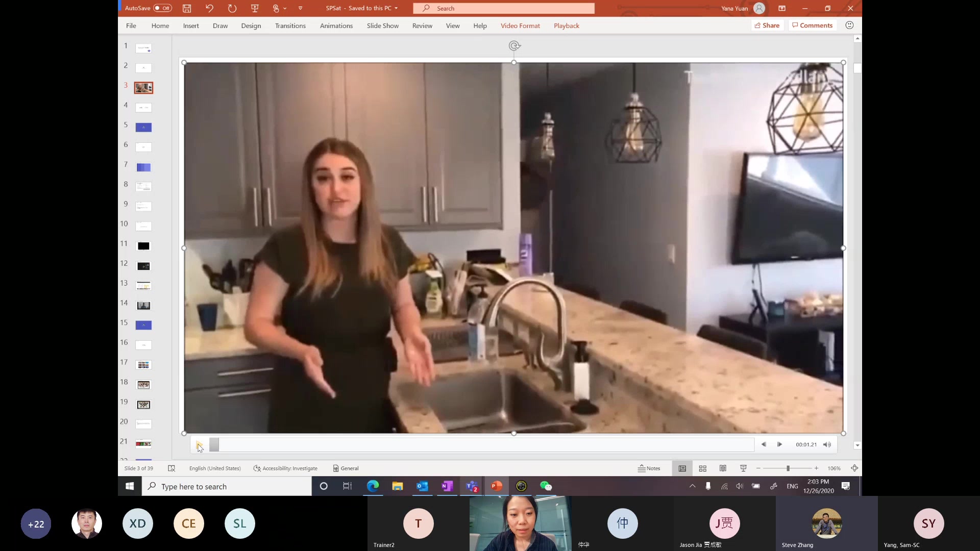Select slide 21 thumbnail
The height and width of the screenshot is (551, 980).
143,444
